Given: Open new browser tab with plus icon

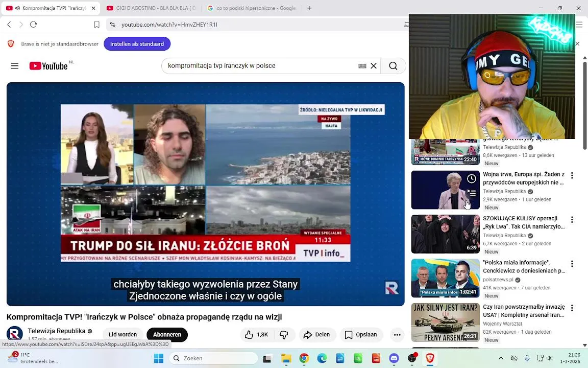Looking at the screenshot, I should point(309,8).
